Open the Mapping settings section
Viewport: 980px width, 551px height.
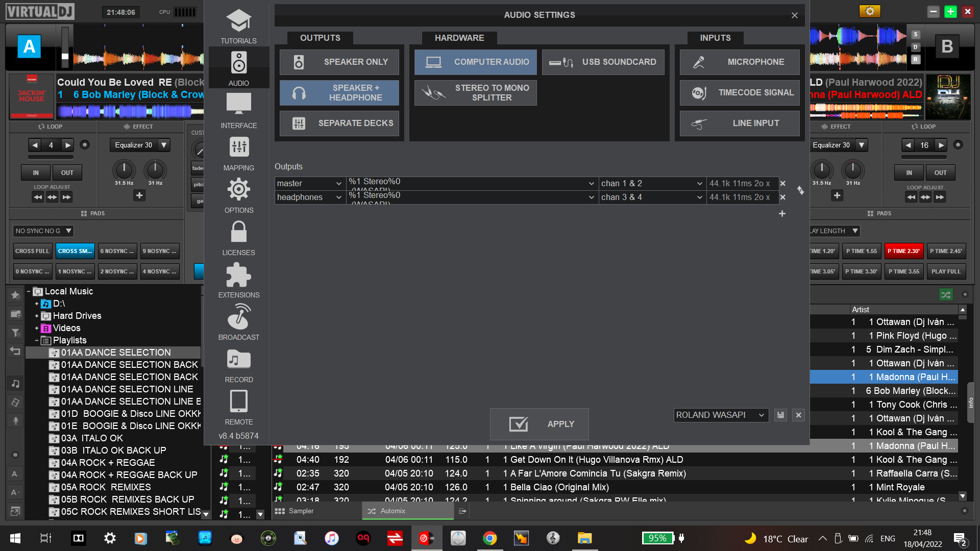[x=238, y=153]
